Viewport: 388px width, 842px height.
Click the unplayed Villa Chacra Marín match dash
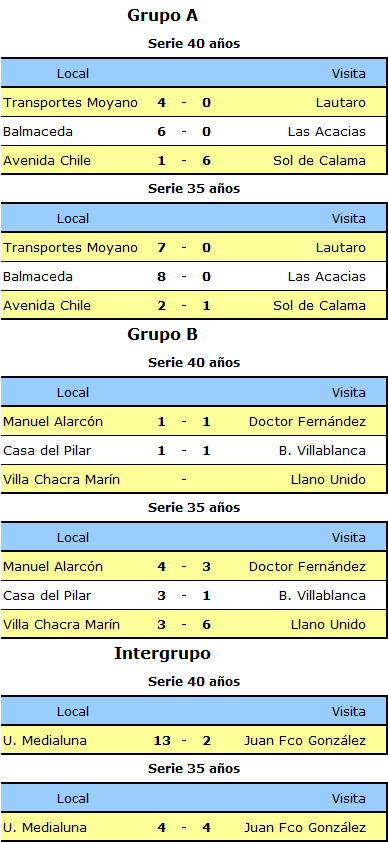tap(184, 480)
